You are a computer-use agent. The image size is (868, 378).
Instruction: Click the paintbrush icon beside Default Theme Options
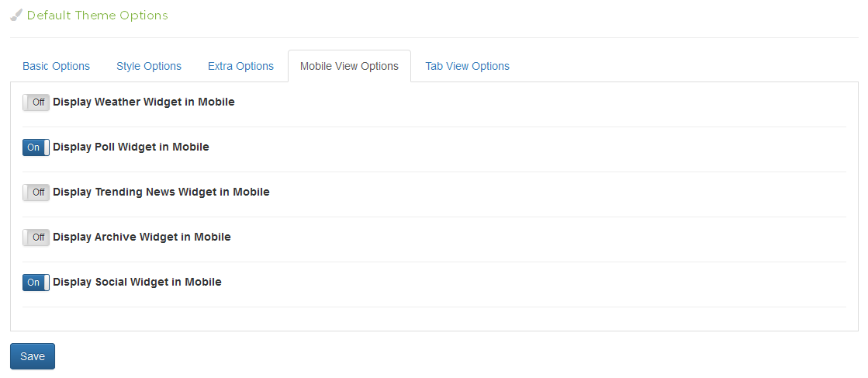tap(16, 15)
